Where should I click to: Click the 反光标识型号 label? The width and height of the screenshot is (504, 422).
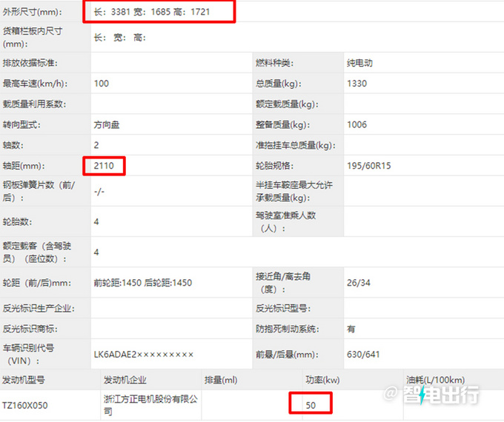click(x=283, y=308)
